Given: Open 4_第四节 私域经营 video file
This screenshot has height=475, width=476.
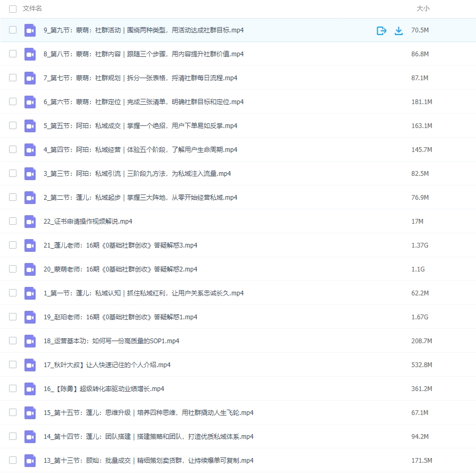Looking at the screenshot, I should pos(140,150).
